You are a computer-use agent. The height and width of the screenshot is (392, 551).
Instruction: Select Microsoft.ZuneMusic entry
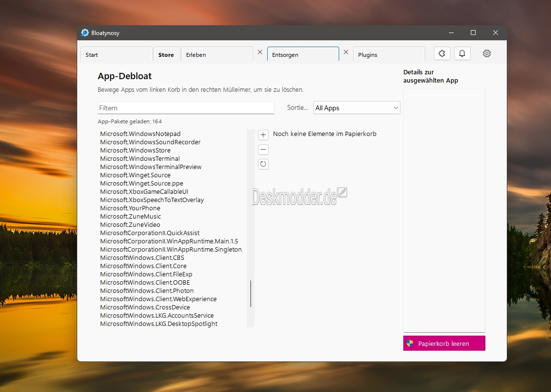coord(130,216)
